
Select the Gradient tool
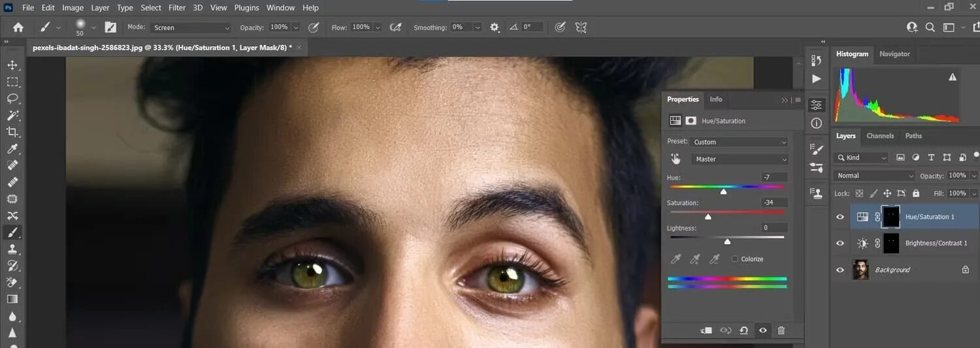12,299
